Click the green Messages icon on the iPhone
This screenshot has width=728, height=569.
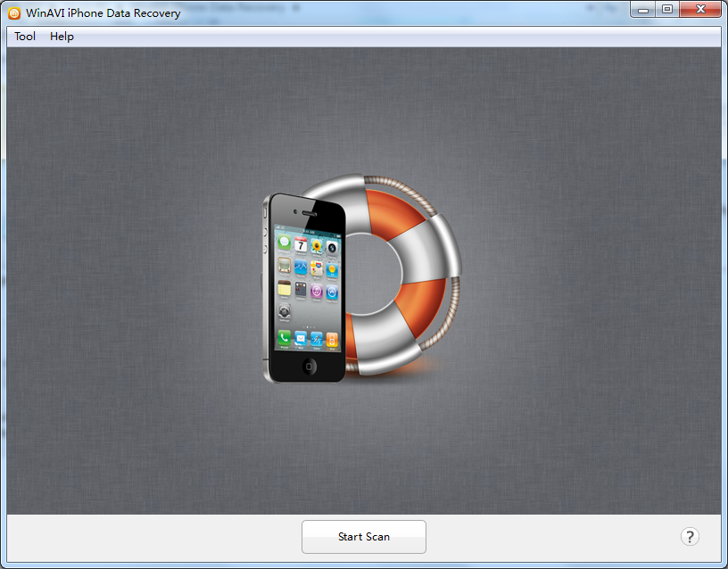click(x=284, y=243)
